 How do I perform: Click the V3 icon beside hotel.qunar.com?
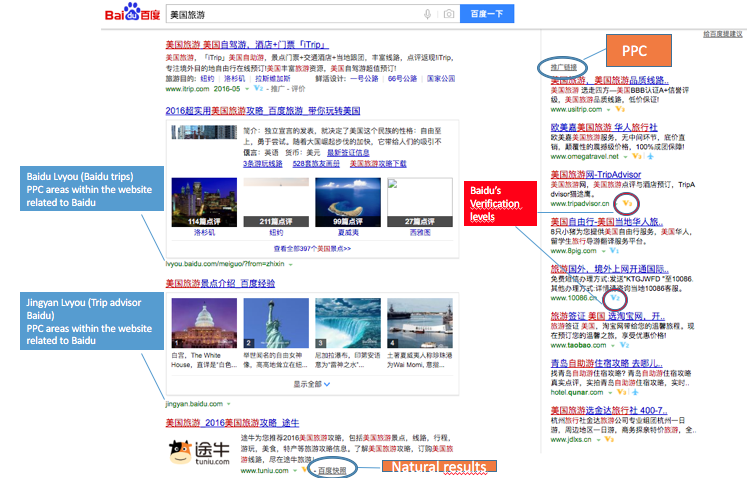point(621,392)
